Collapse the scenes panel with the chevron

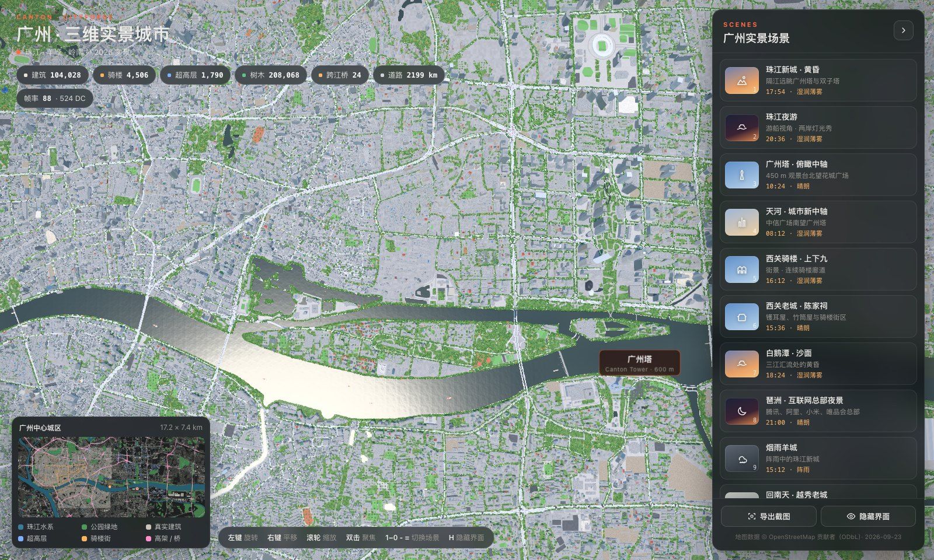pyautogui.click(x=903, y=30)
